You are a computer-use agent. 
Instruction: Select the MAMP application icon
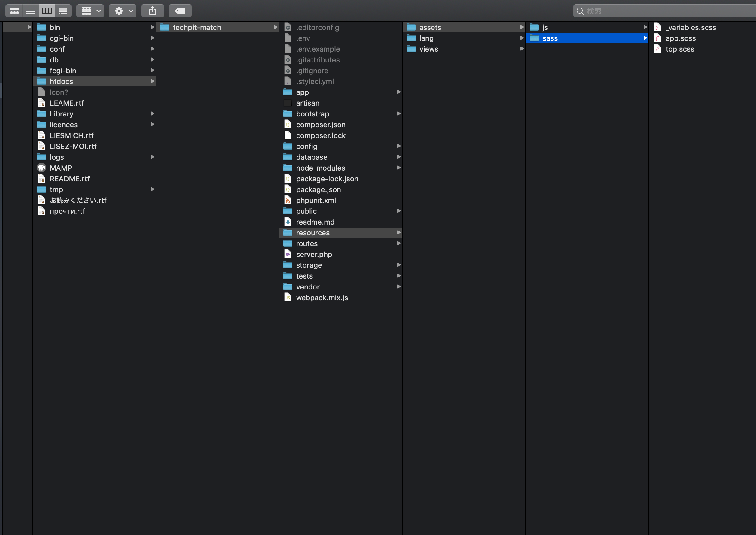pos(41,168)
